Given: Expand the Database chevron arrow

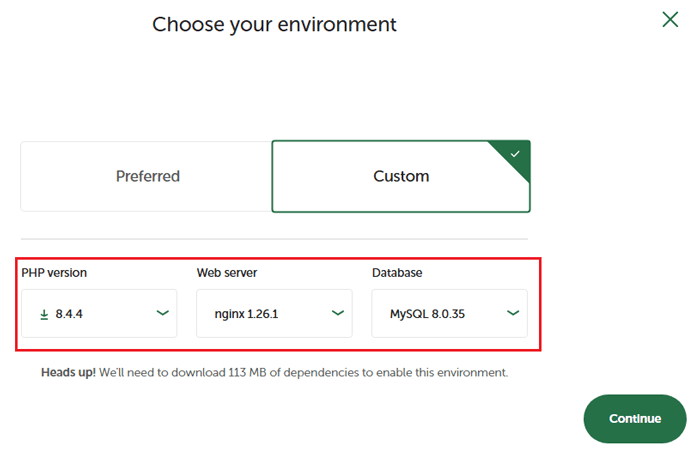Looking at the screenshot, I should [x=513, y=313].
